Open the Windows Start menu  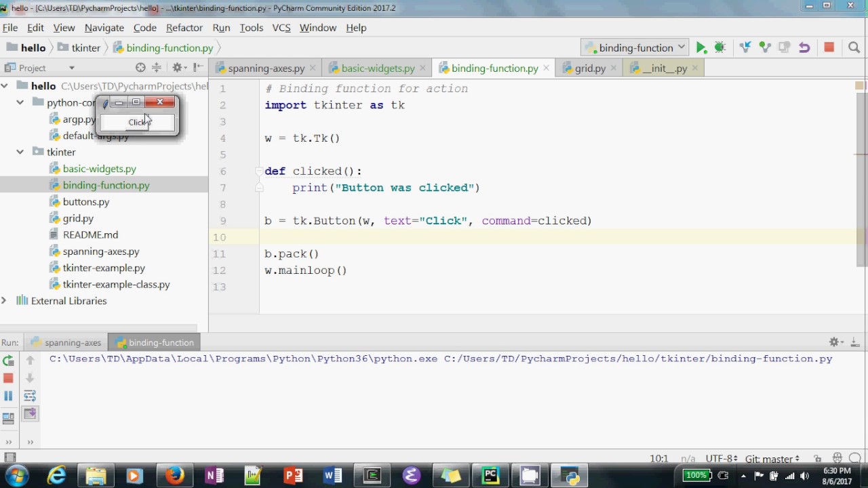[x=16, y=476]
